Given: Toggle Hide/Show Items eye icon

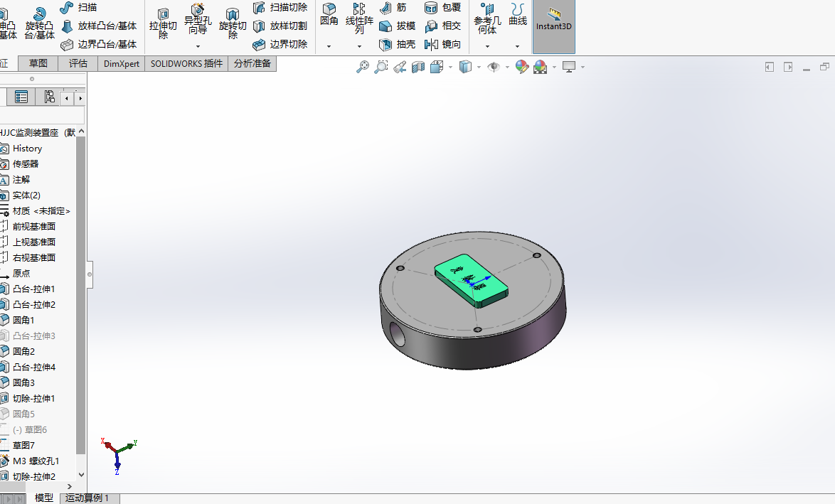Looking at the screenshot, I should (494, 67).
